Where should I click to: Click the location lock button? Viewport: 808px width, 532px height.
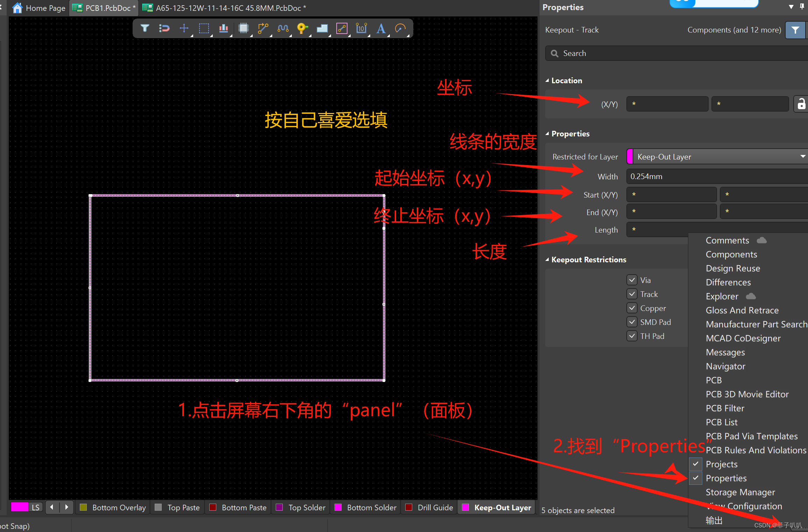click(801, 104)
